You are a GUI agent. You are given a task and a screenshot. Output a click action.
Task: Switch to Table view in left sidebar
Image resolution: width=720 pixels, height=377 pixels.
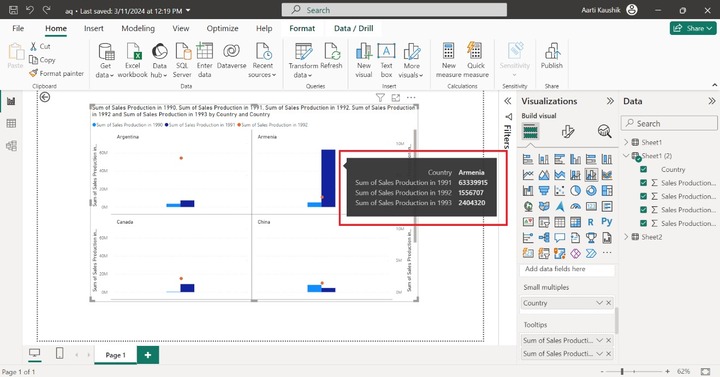[11, 124]
